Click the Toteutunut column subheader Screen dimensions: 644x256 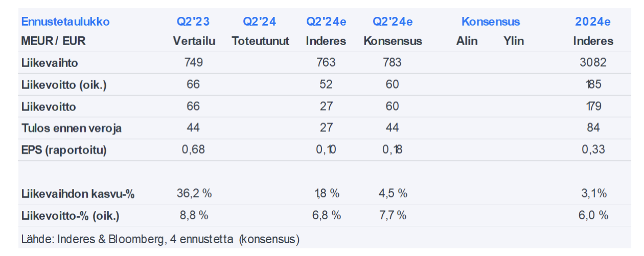(260, 41)
